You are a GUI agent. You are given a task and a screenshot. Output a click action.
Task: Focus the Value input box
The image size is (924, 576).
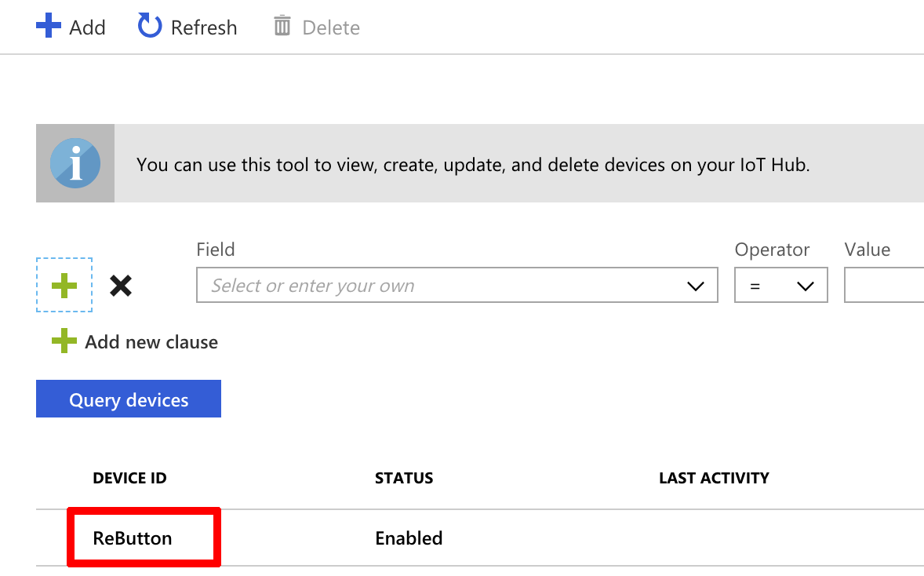[884, 286]
